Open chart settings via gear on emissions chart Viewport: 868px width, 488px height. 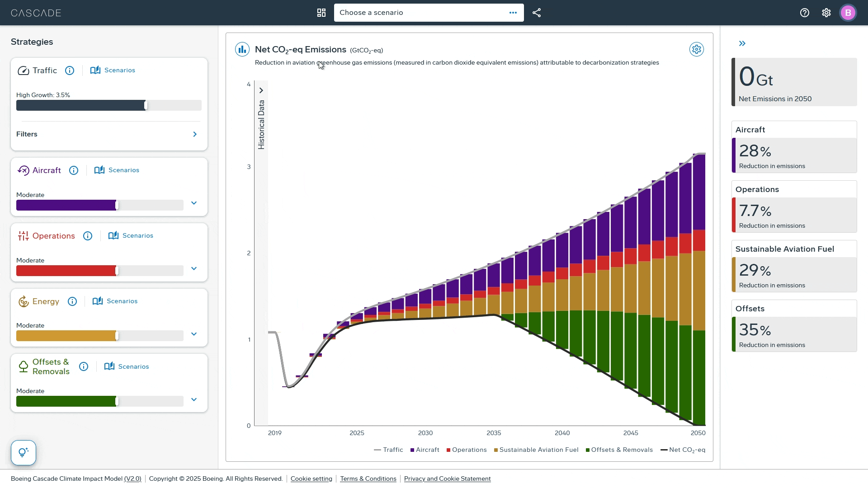pos(696,50)
